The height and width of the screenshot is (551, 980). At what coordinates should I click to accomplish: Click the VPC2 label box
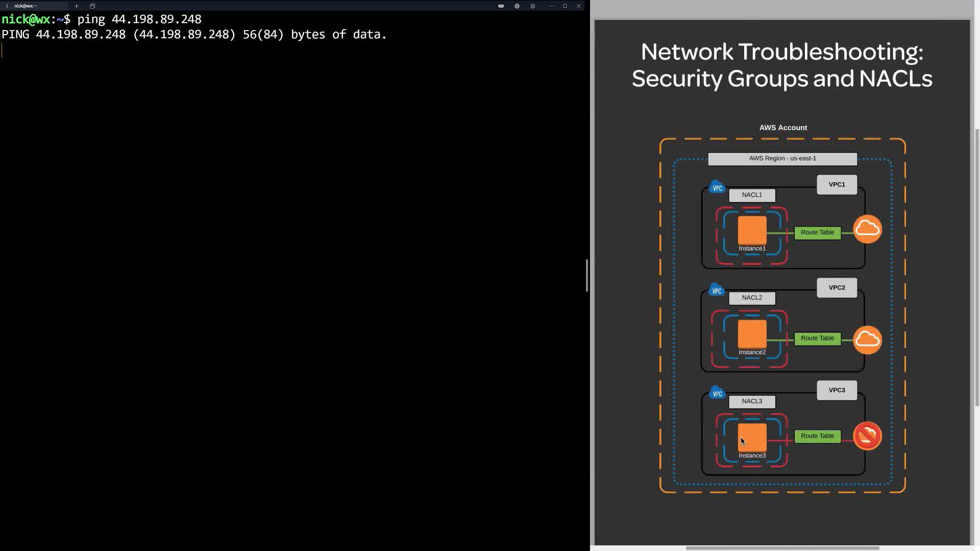point(837,288)
